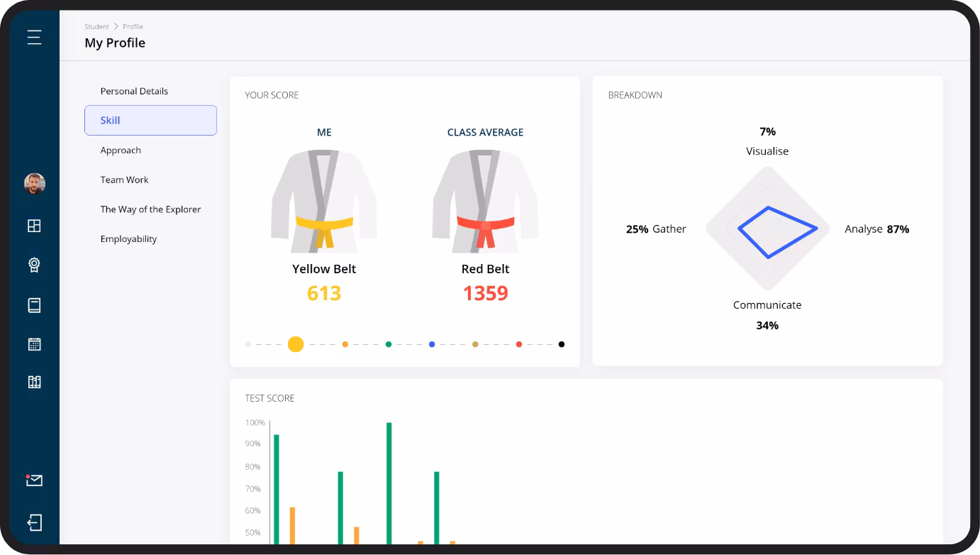
Task: Click the black belt level dot
Action: [x=562, y=344]
